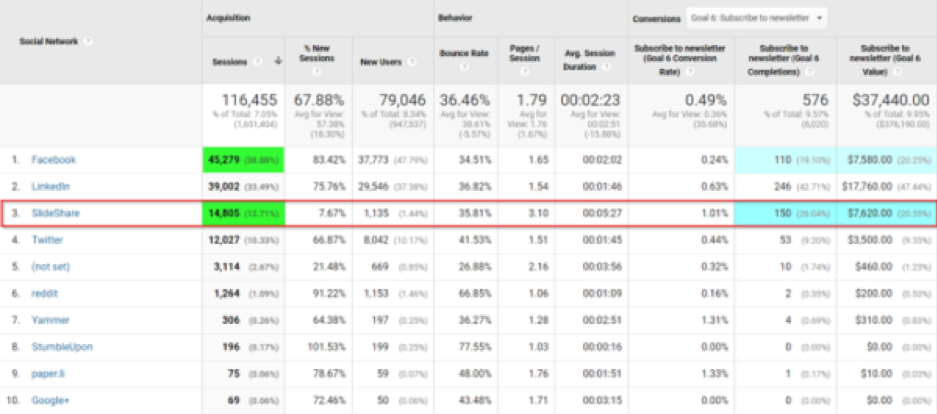The height and width of the screenshot is (414, 937).
Task: Sort by Pages / Session column header
Action: point(525,53)
